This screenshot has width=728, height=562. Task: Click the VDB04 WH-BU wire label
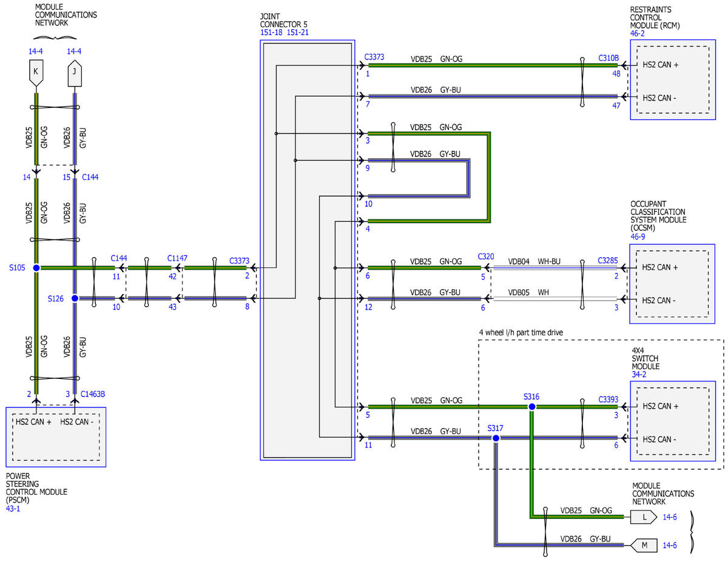pos(534,261)
